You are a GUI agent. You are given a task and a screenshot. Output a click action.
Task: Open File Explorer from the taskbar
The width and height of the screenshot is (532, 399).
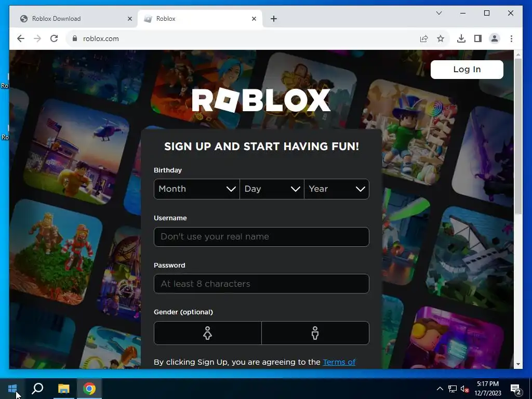63,389
